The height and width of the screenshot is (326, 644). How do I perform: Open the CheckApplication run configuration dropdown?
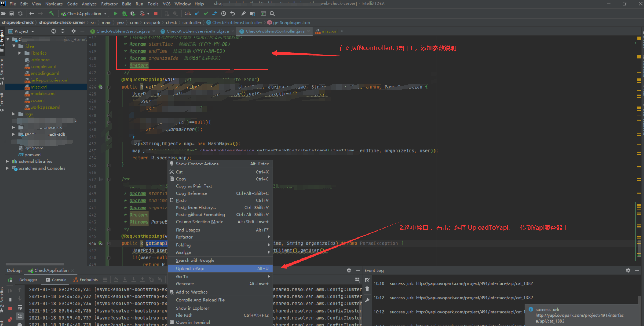(x=84, y=13)
